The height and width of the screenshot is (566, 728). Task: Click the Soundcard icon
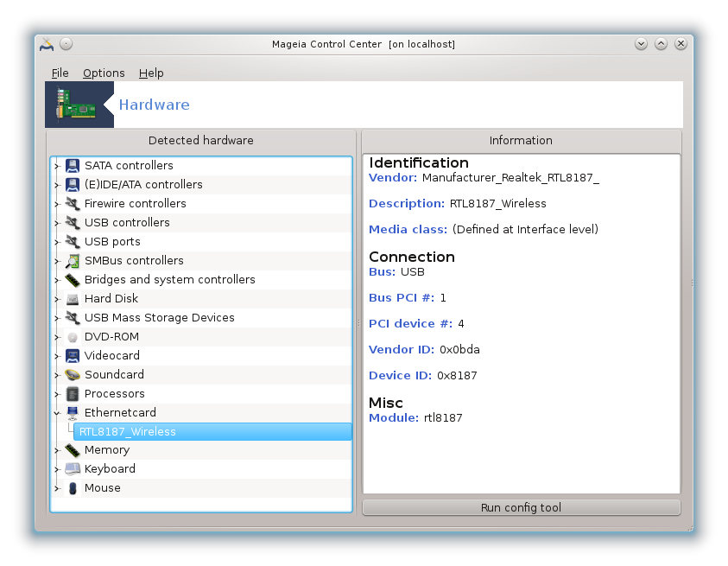click(x=73, y=374)
